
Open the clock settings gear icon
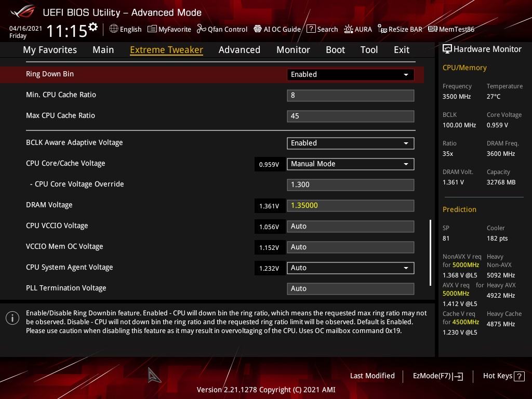(93, 27)
